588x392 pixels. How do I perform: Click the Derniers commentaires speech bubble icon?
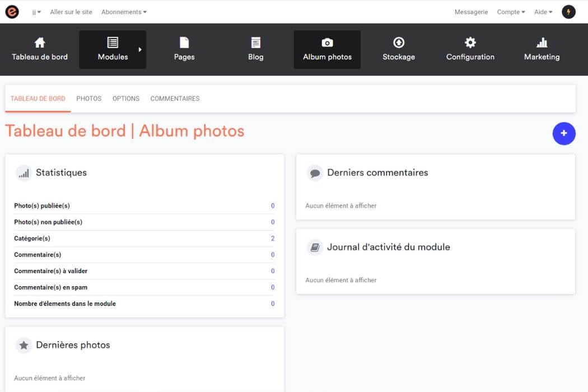[314, 172]
